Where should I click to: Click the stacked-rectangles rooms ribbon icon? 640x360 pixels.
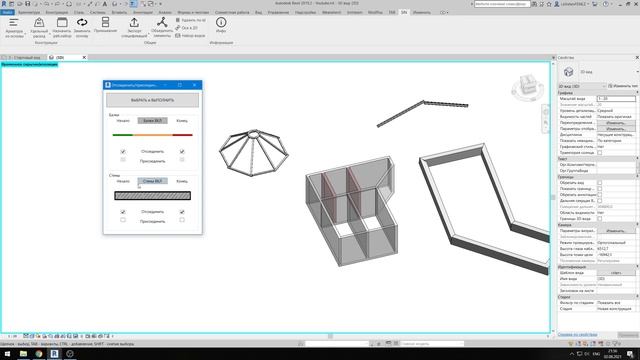tap(105, 22)
